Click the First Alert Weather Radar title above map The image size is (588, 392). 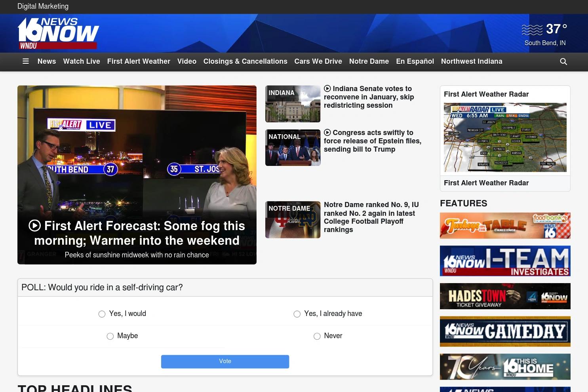tap(486, 94)
